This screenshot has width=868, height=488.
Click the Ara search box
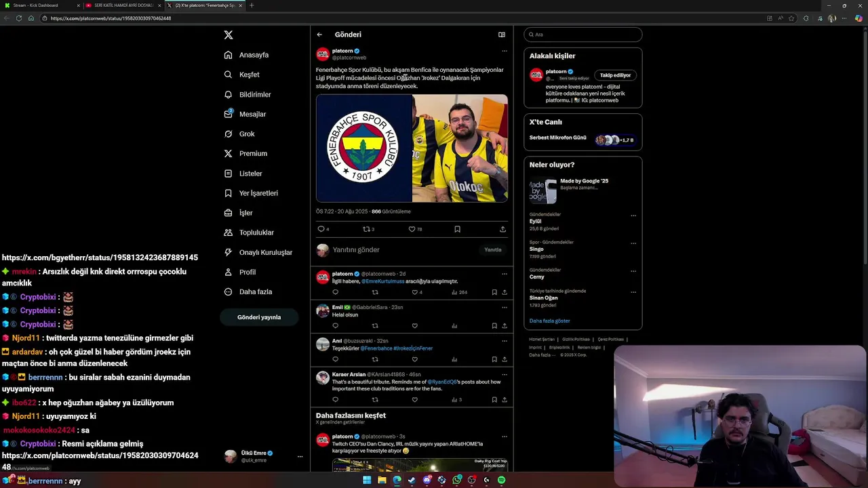tap(583, 35)
